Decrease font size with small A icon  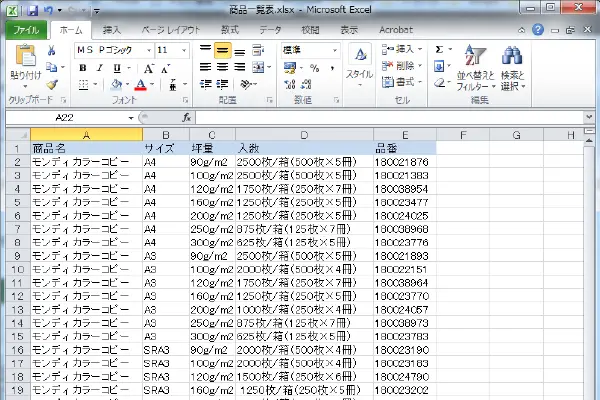coord(165,69)
